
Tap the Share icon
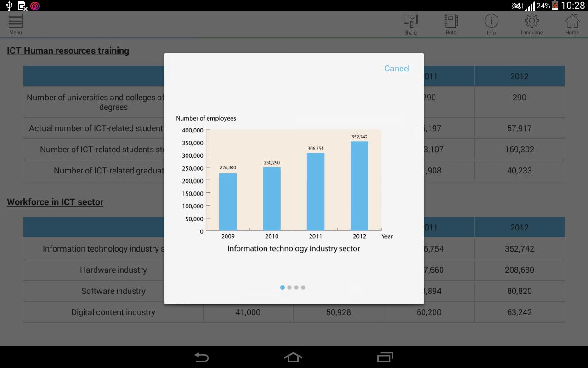tap(411, 24)
